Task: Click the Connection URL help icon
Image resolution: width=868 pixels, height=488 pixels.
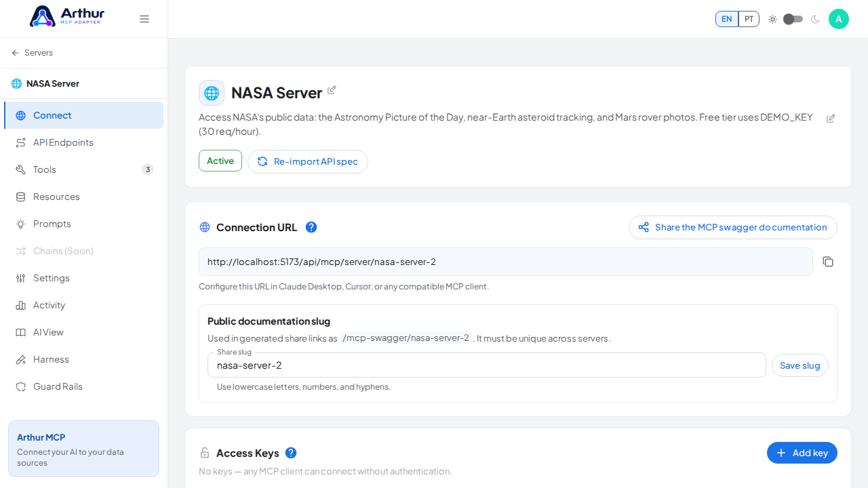Action: pyautogui.click(x=311, y=227)
